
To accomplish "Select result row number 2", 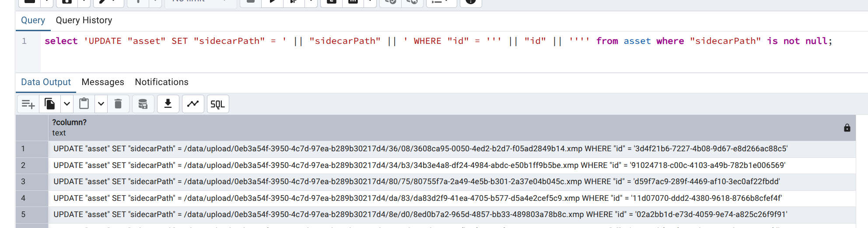I will pyautogui.click(x=32, y=165).
